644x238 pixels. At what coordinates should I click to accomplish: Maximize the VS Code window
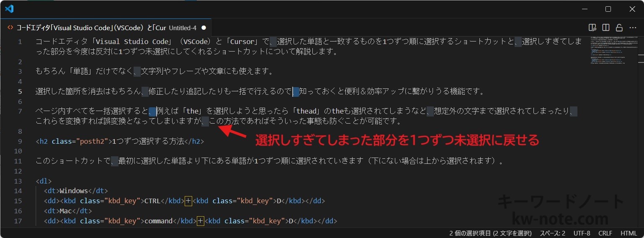click(608, 9)
